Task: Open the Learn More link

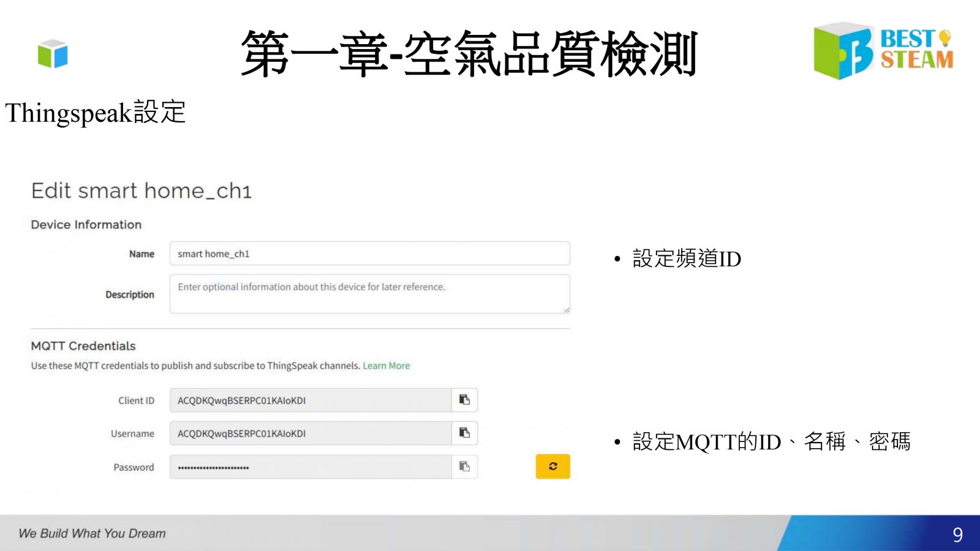Action: pyautogui.click(x=386, y=365)
